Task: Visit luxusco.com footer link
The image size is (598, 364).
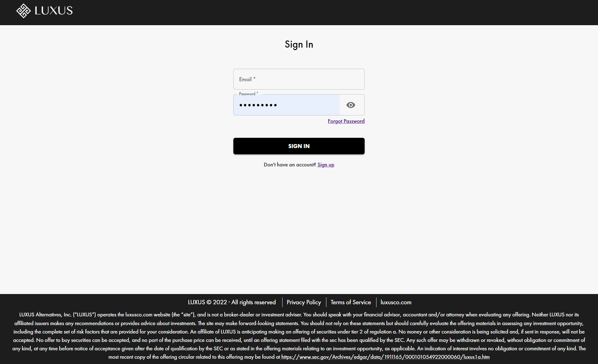Action: point(396,302)
